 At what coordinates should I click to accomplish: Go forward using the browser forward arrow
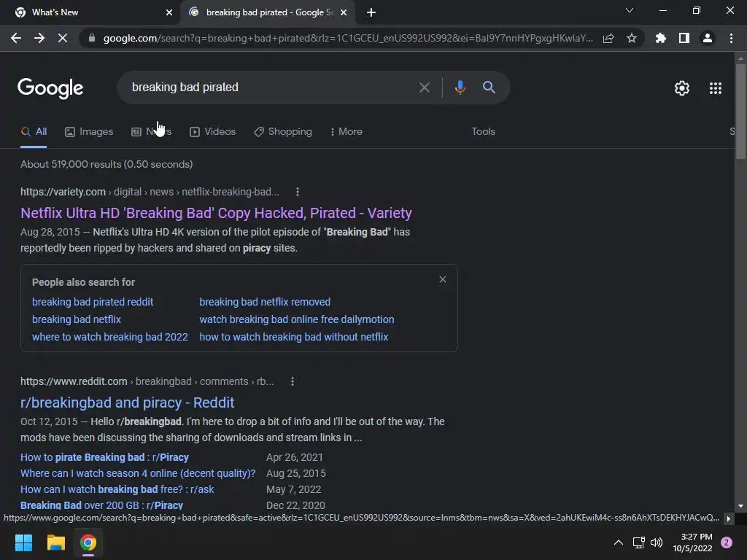(39, 38)
